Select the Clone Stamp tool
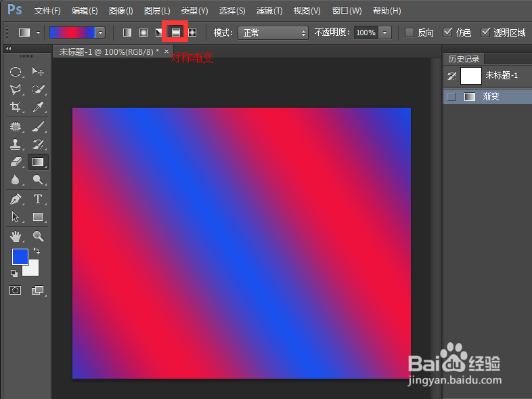 (16, 144)
